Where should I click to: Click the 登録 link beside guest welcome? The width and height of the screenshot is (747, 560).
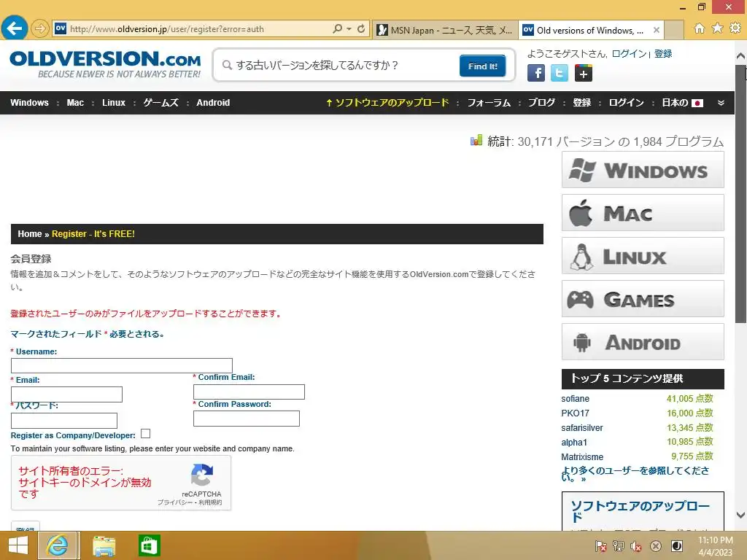(663, 53)
